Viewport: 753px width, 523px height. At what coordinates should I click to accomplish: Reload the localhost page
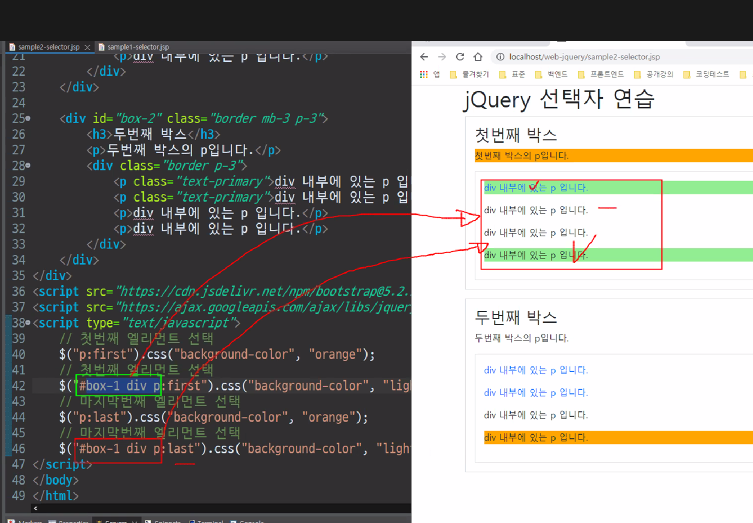point(460,57)
